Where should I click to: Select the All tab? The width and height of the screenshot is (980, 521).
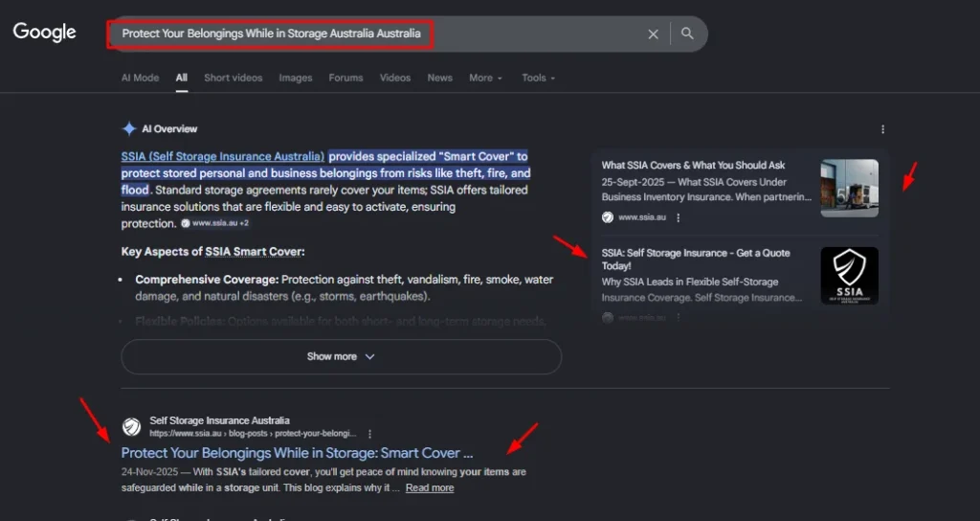click(x=181, y=78)
